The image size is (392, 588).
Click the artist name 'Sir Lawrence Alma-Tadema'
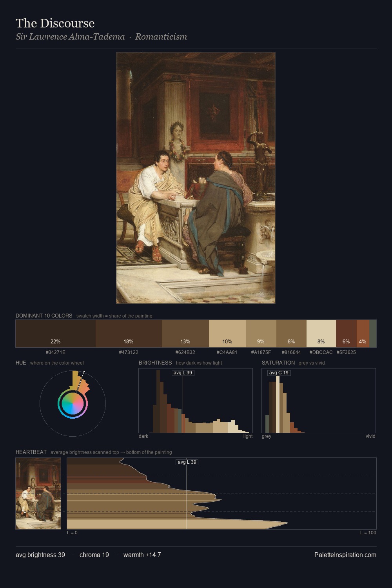tap(70, 37)
